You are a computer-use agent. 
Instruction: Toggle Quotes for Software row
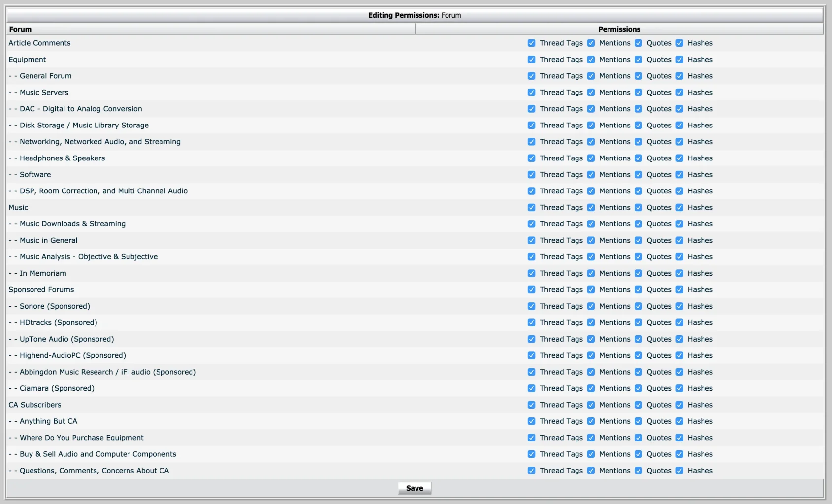[x=639, y=175]
